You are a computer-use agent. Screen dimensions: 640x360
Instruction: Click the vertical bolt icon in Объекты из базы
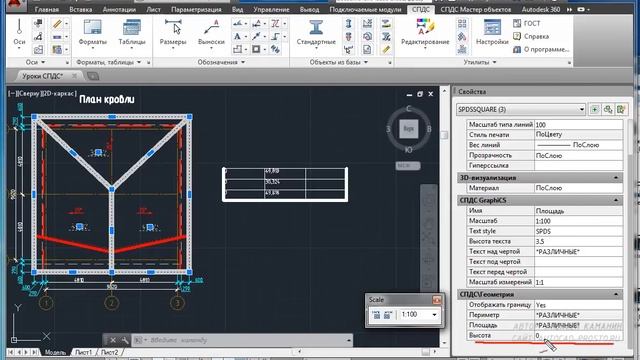click(x=349, y=24)
